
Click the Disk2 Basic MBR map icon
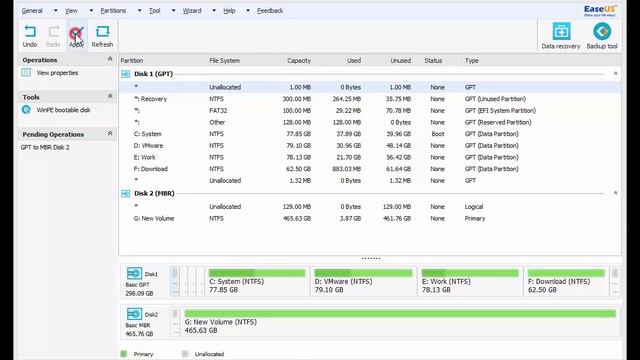134,314
